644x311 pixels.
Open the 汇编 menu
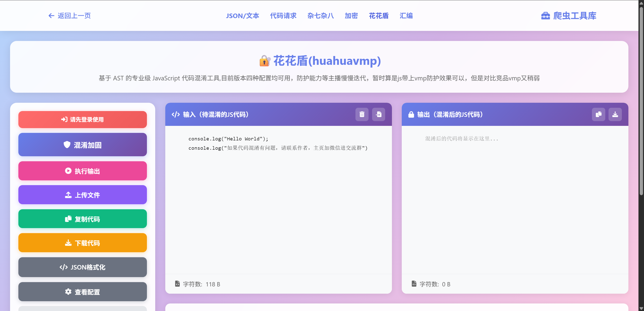(x=406, y=16)
